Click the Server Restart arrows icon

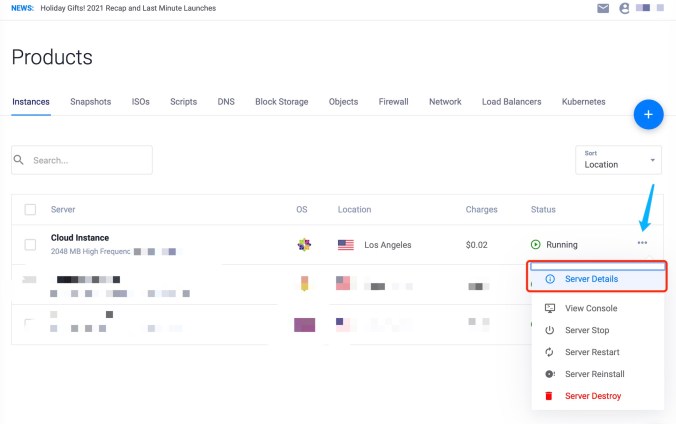coord(549,352)
